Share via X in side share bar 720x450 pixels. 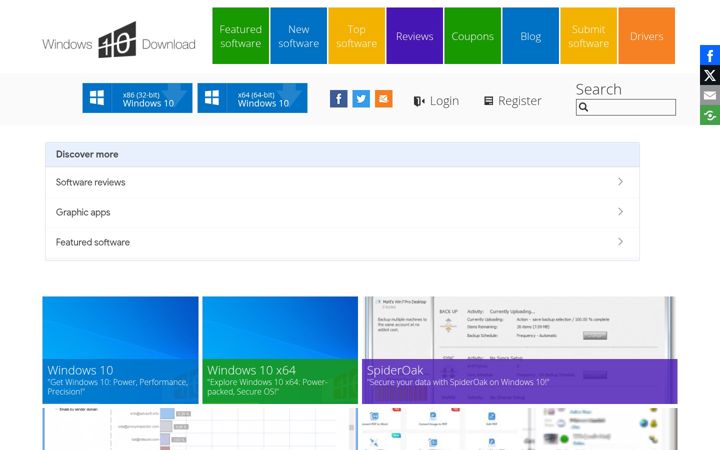(x=710, y=75)
